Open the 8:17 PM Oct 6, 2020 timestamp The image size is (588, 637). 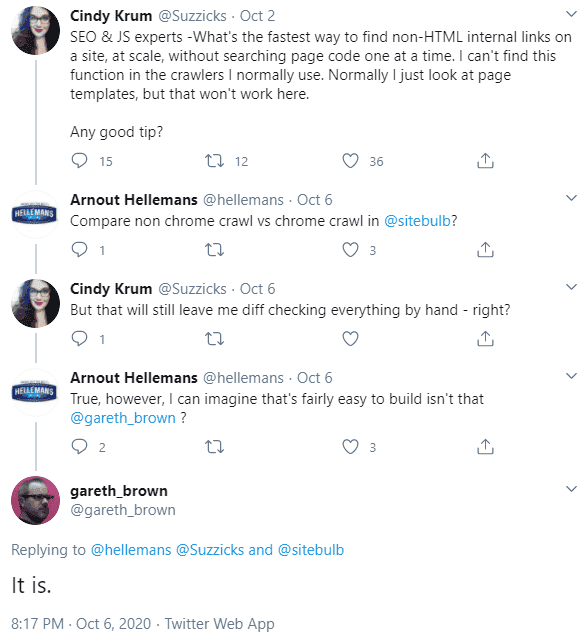click(81, 623)
